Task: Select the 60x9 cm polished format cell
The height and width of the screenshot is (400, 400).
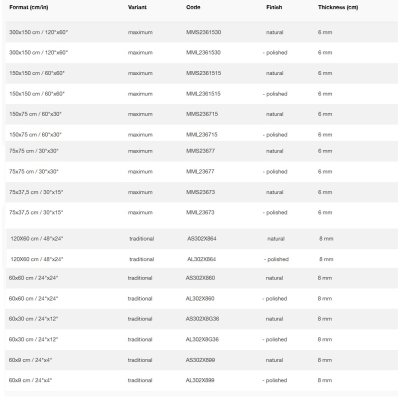Action: click(30, 380)
